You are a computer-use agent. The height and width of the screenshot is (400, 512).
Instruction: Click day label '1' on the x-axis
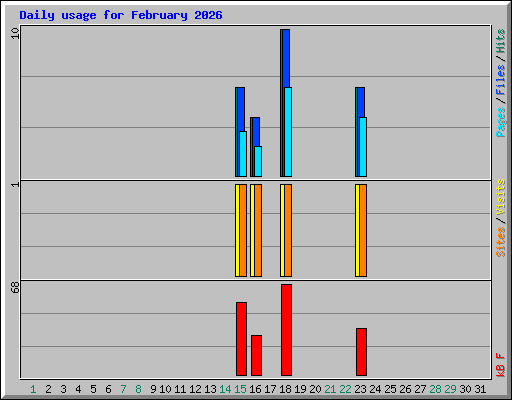(x=33, y=389)
